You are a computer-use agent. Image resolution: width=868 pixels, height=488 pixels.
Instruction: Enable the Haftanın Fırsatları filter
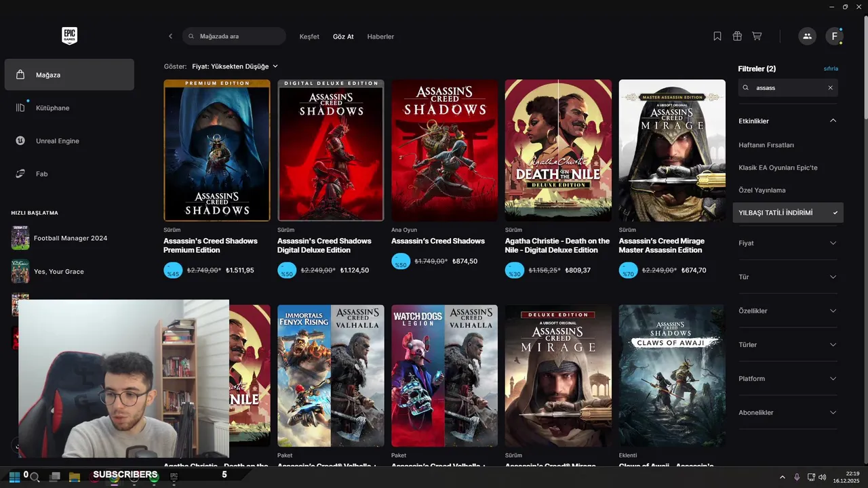coord(766,145)
